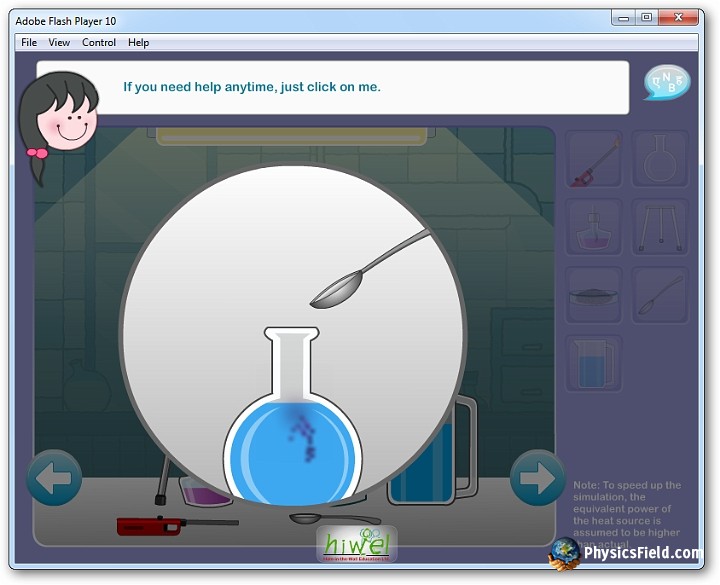
Task: Select the gas lighter in the equipment panel
Action: point(594,159)
